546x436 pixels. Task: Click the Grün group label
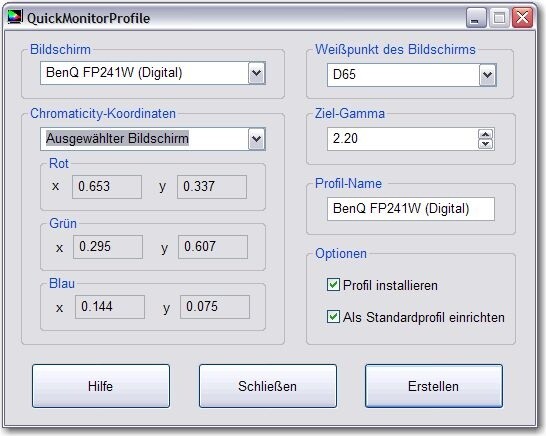coord(63,224)
